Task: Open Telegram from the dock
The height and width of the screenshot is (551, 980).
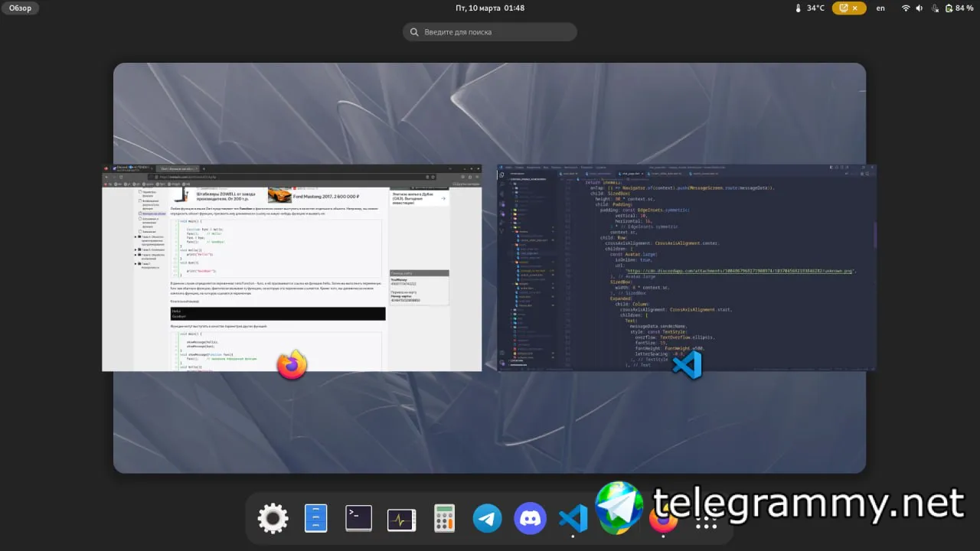Action: (488, 519)
